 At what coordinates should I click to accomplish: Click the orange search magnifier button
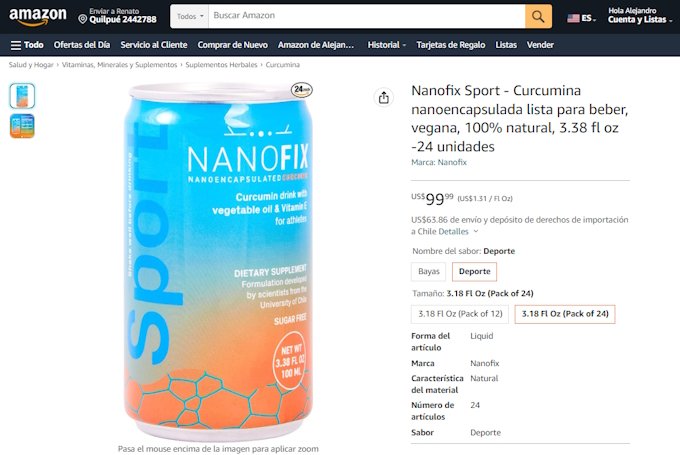[x=538, y=16]
